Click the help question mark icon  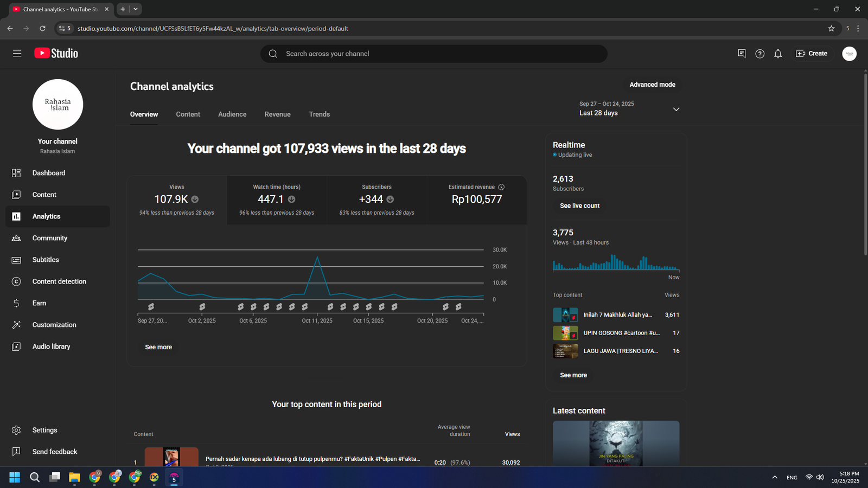pos(759,54)
